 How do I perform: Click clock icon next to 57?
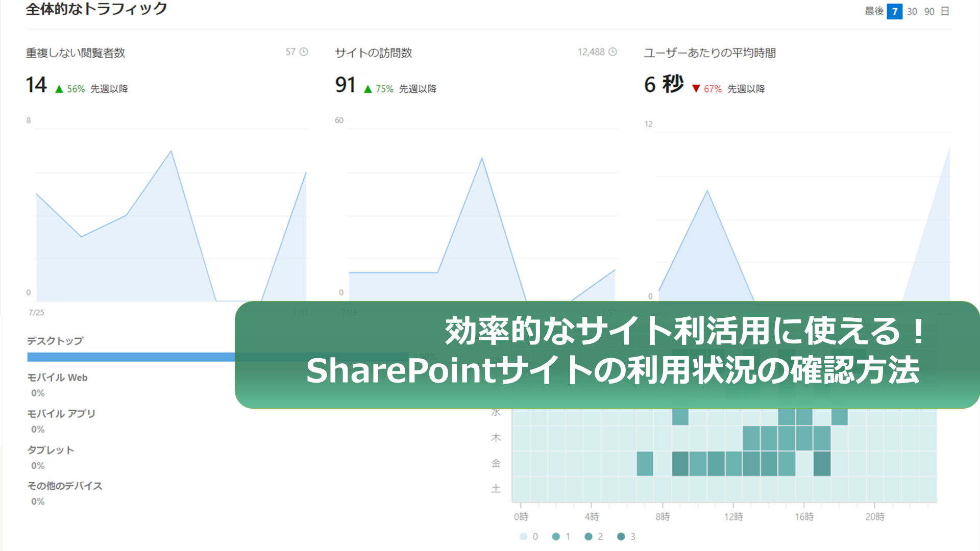[304, 52]
